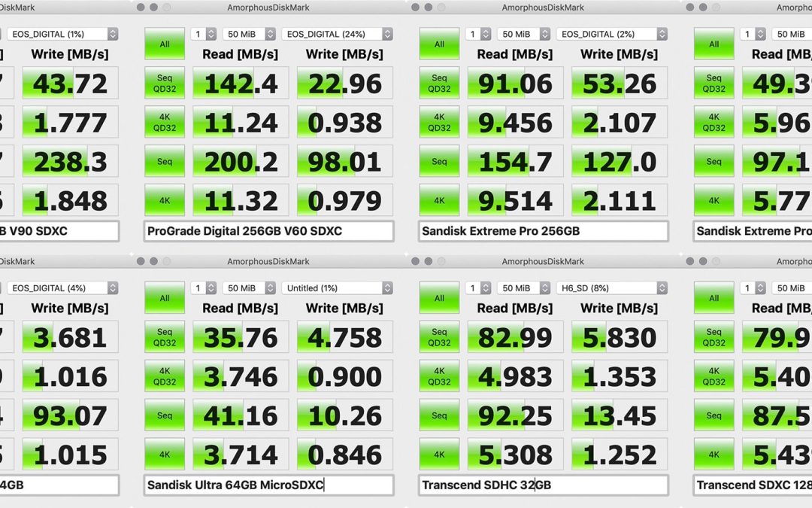
Task: Run Seq QD32 test for Sandisk Extreme Pro 256GB
Action: click(439, 84)
